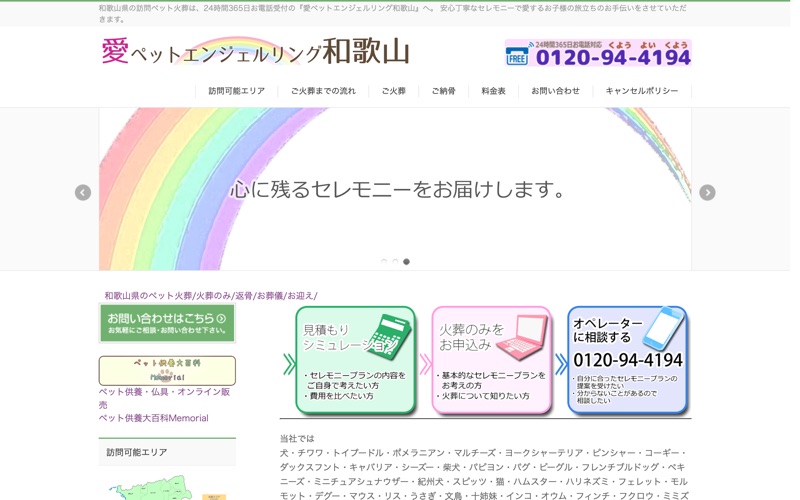Open the キャンセルポリシー menu item

point(642,91)
